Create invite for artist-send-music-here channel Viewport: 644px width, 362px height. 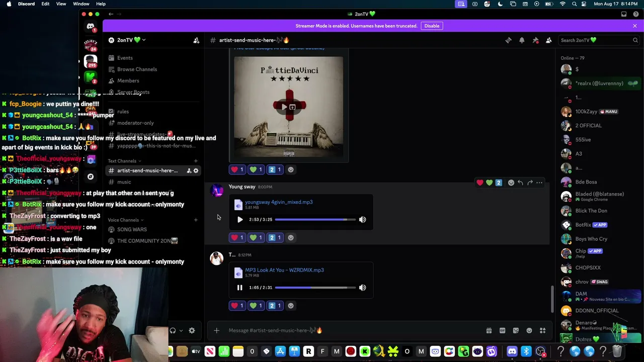[189, 171]
